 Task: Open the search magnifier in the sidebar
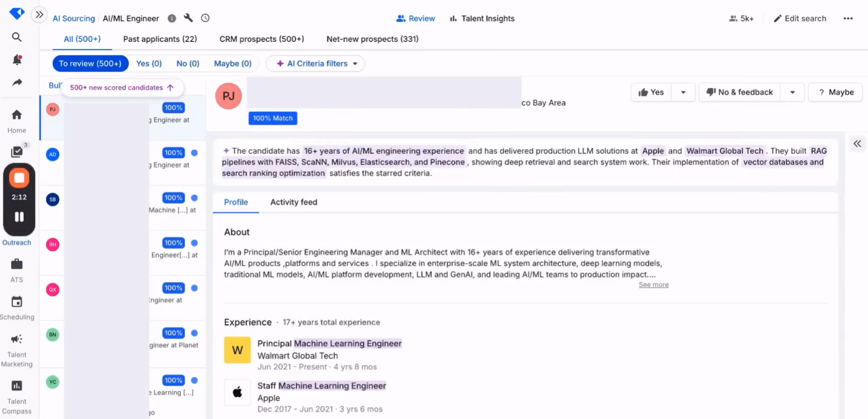pos(17,37)
